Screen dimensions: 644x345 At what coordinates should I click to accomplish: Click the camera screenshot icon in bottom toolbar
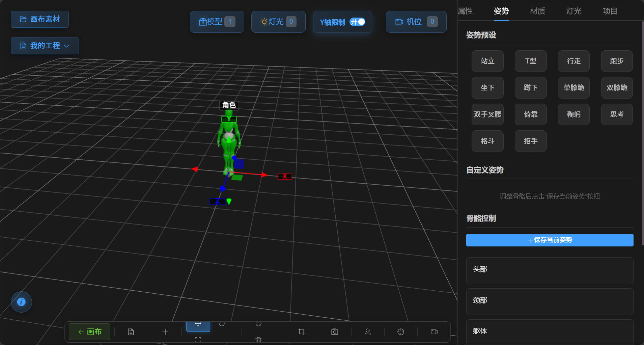335,332
